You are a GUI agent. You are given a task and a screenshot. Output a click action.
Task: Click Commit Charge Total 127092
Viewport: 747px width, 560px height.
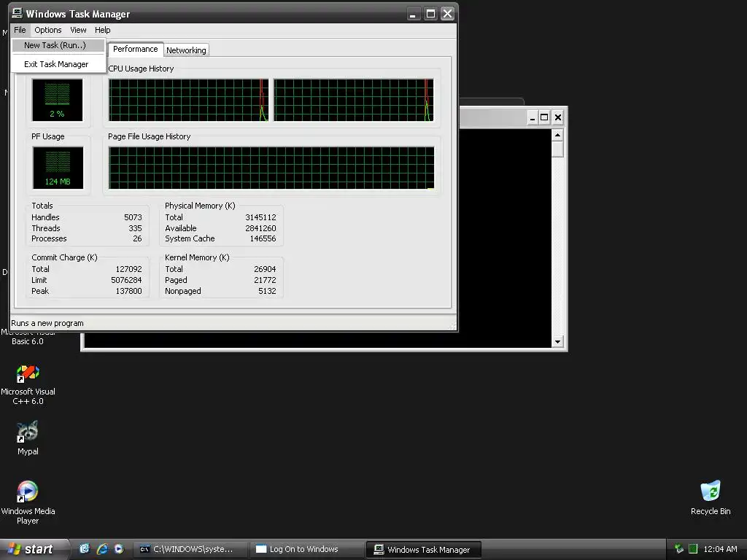[128, 269]
